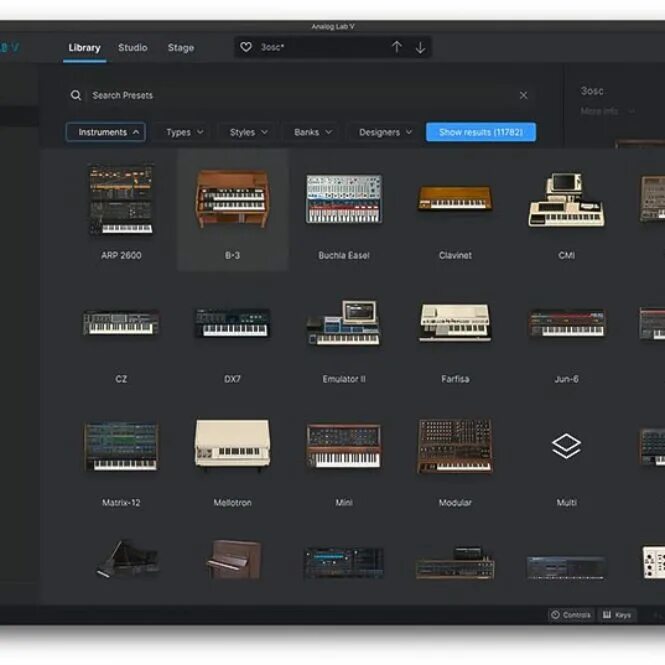
Task: Select the ARP 2600 instrument
Action: click(121, 212)
